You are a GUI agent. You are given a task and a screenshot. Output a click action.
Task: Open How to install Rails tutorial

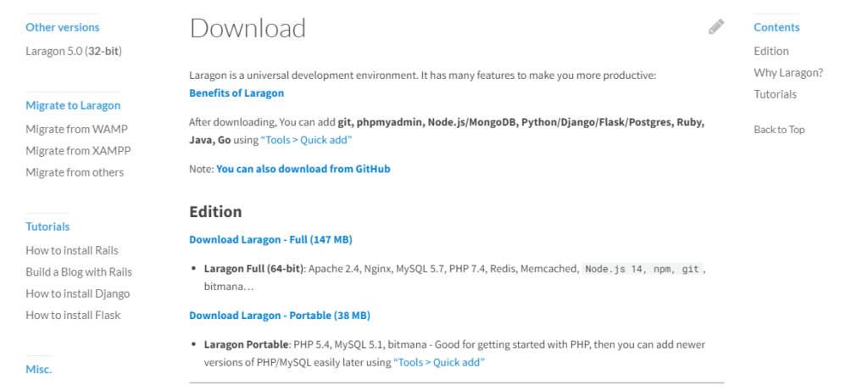tap(72, 250)
